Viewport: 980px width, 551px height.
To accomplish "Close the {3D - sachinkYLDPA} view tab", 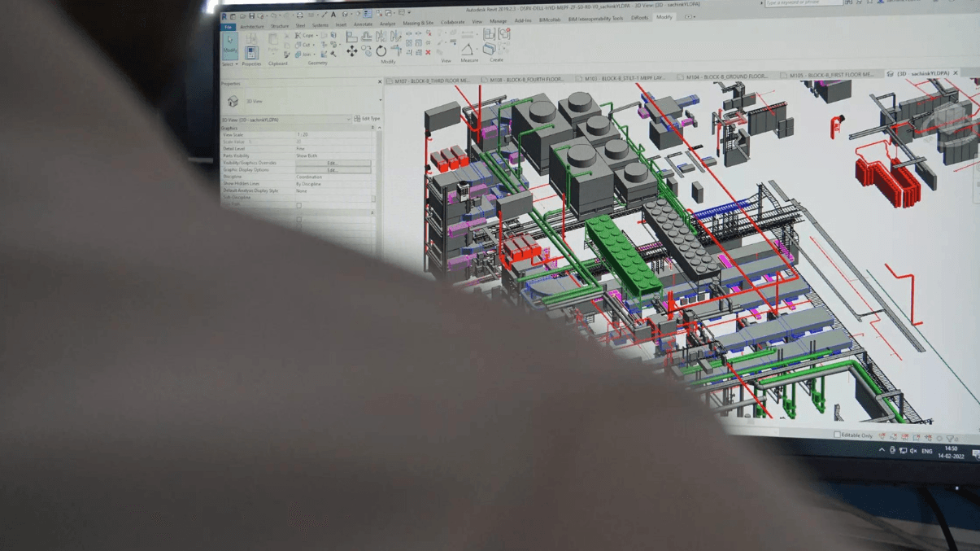I will (x=955, y=73).
